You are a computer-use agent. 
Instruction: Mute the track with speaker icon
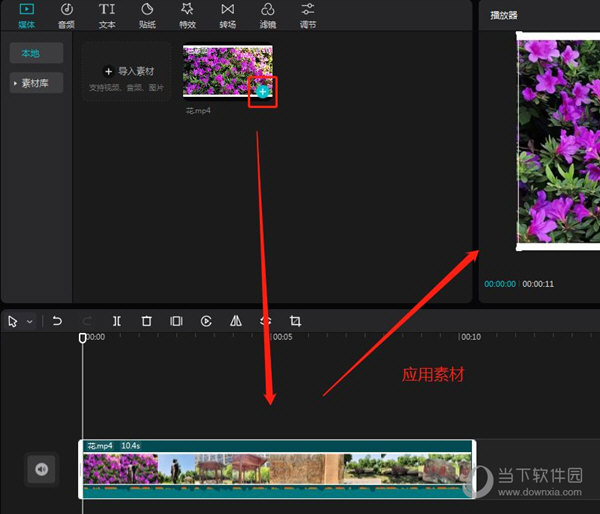41,469
